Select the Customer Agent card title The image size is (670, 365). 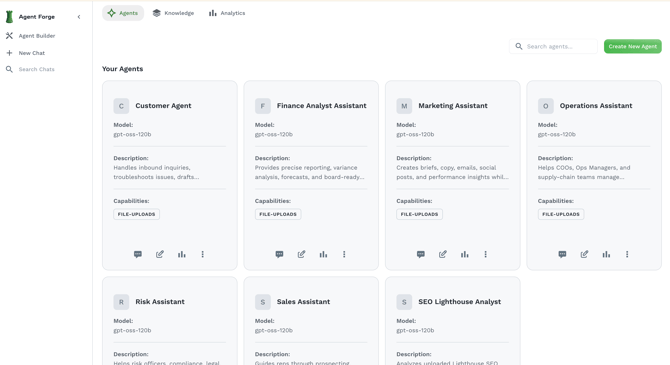click(x=163, y=106)
